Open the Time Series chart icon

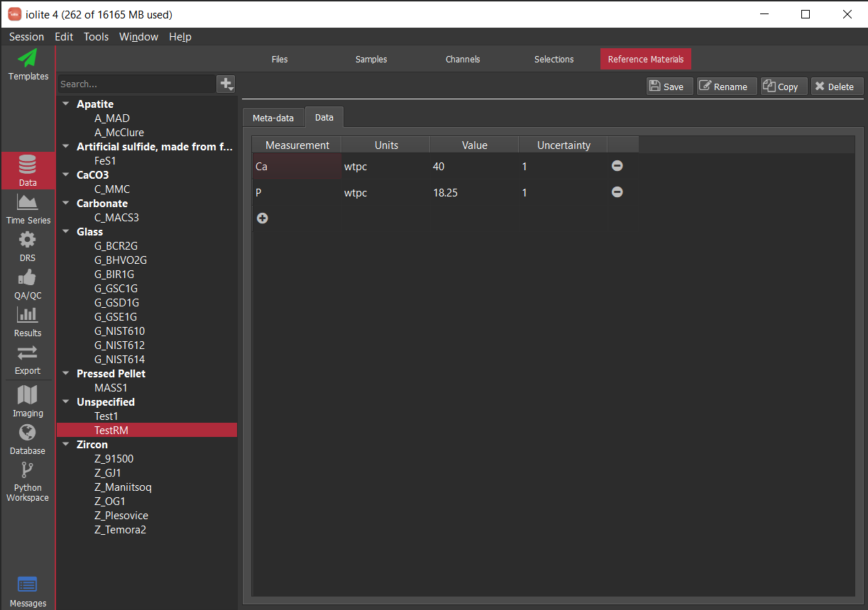pos(28,202)
